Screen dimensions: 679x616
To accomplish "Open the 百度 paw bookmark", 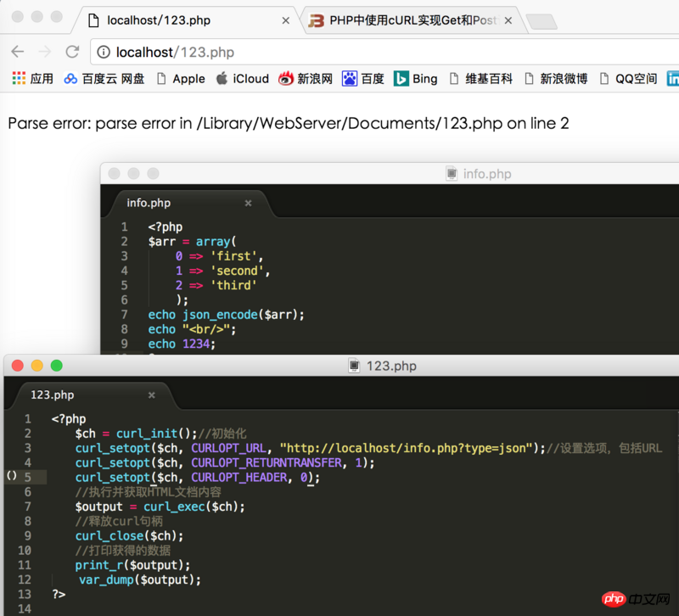I will tap(363, 79).
